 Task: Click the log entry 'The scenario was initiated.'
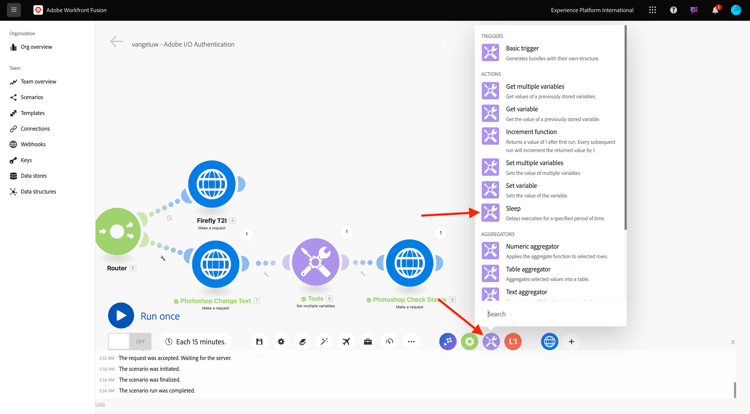point(149,369)
